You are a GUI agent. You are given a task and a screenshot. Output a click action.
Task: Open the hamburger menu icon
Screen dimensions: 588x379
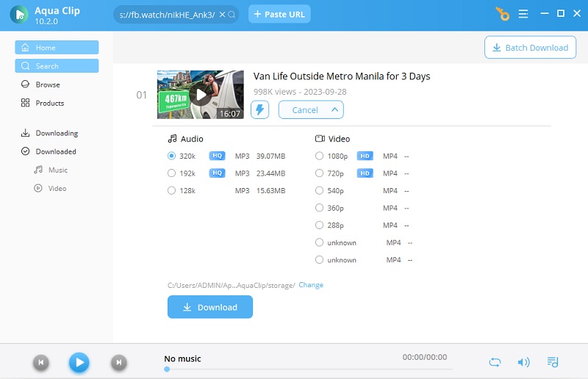coord(523,14)
